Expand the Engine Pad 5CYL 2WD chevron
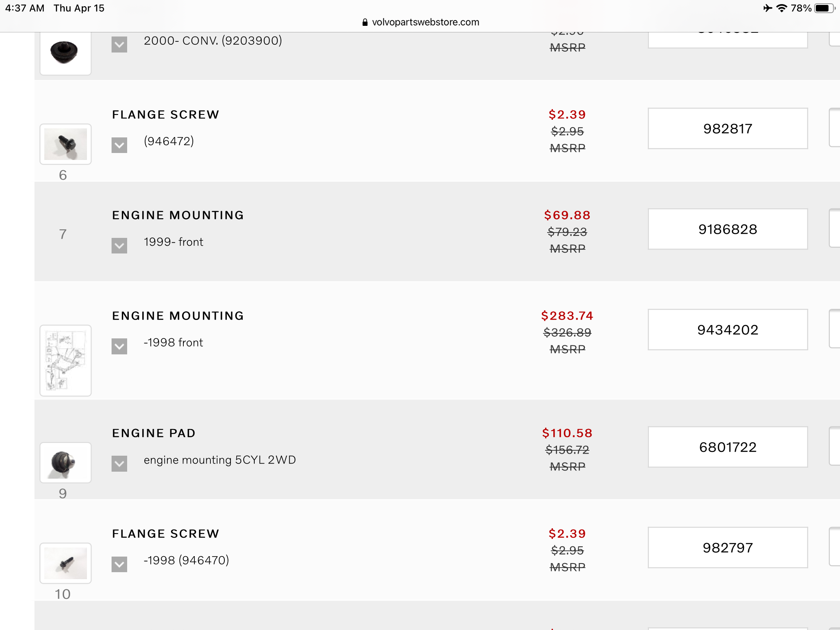 pos(119,463)
